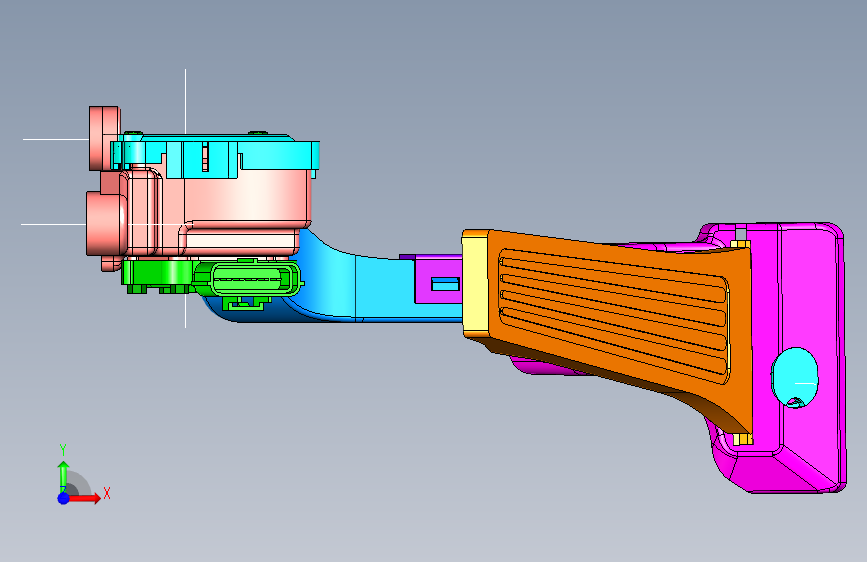Image resolution: width=867 pixels, height=562 pixels.
Task: Select the upper yellow pin on the magenta base
Action: [x=740, y=244]
